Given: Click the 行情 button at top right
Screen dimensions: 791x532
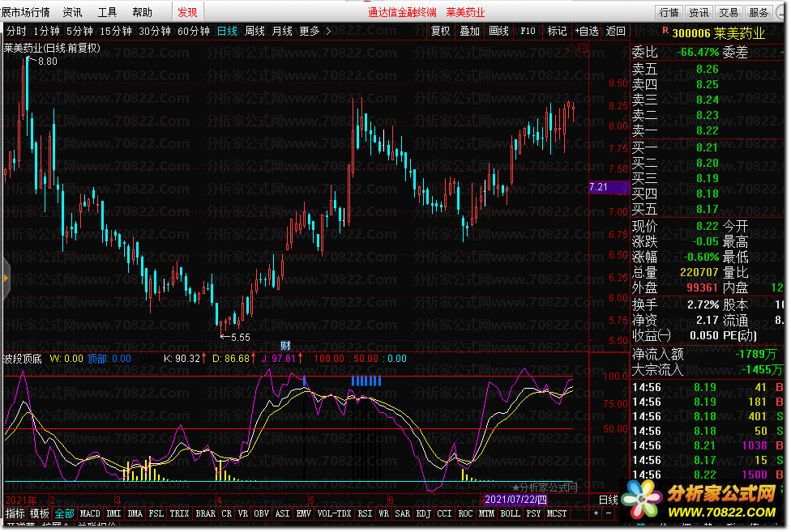Looking at the screenshot, I should [669, 12].
